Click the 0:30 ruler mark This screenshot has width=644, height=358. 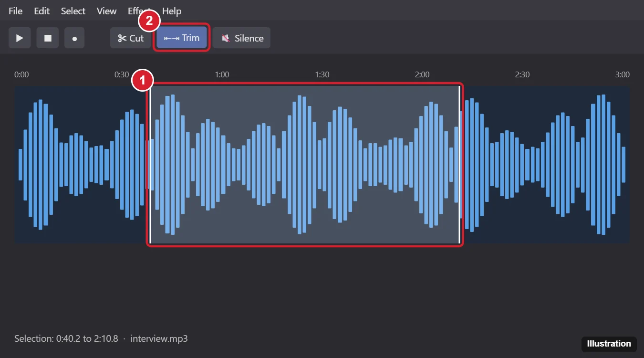coord(122,74)
